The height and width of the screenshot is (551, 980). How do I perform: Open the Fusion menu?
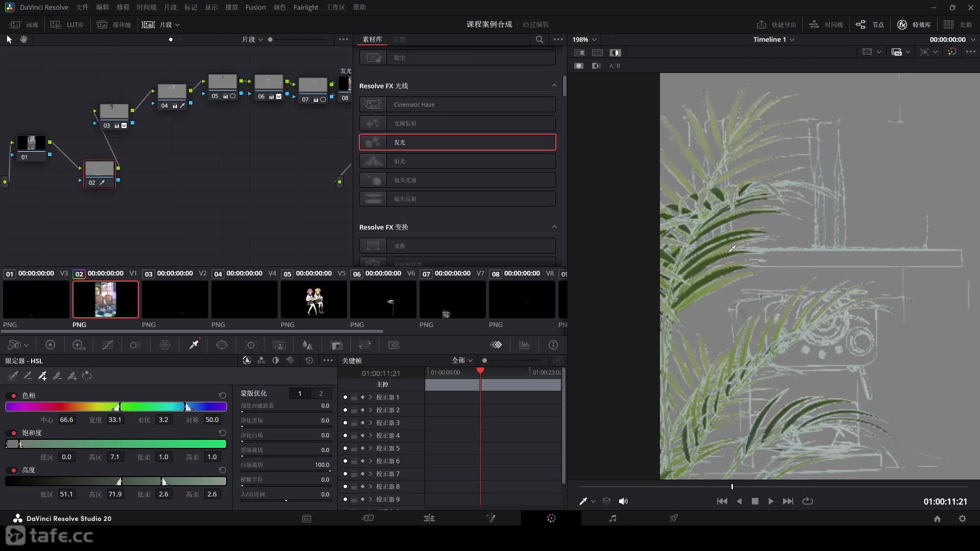[255, 8]
